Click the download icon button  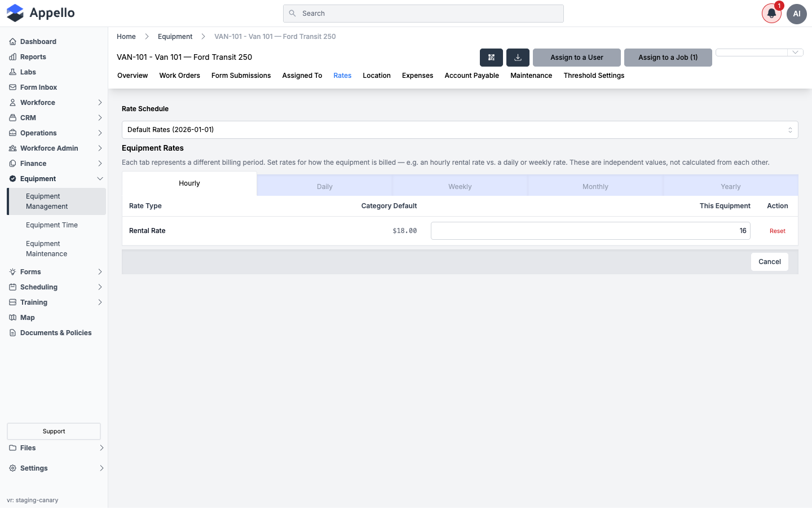(x=518, y=58)
